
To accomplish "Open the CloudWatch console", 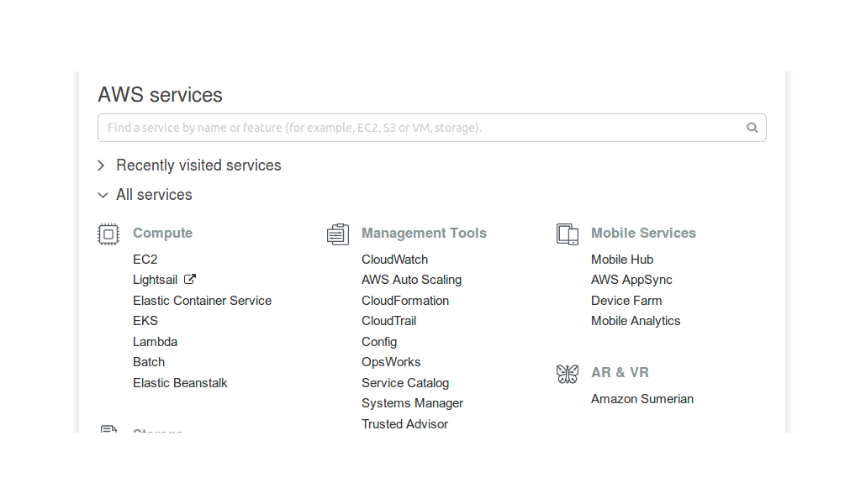I will (x=395, y=260).
